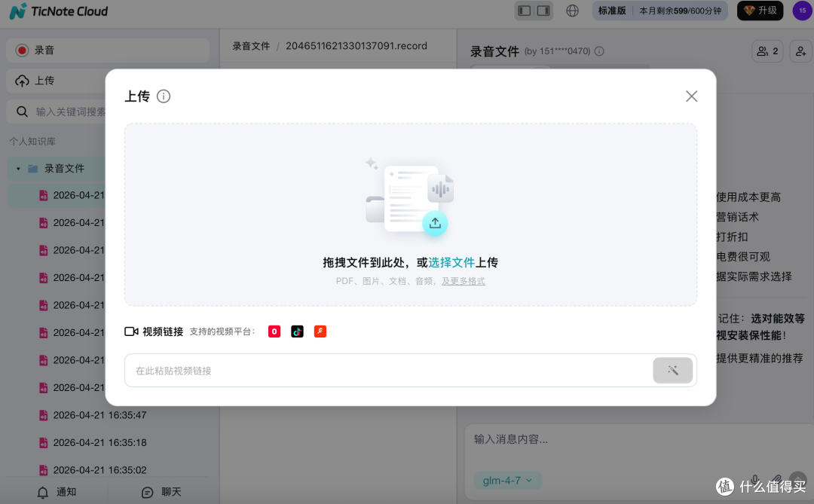Focus the 在此粘贴视频链接 input field

(x=388, y=371)
